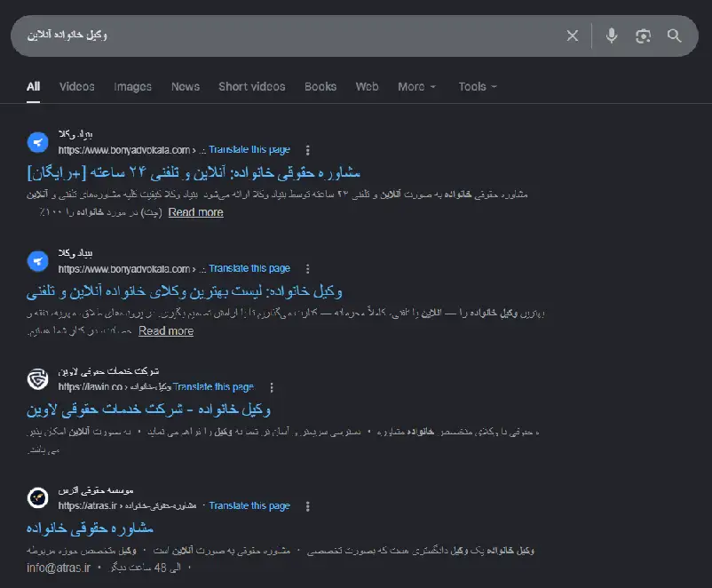Switch to Images tab
This screenshot has height=588, width=712.
[x=132, y=87]
